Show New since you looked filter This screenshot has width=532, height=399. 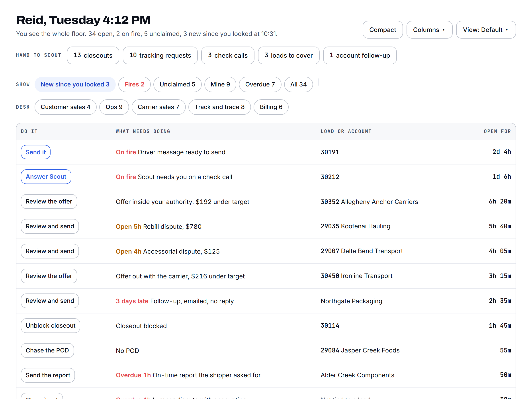point(75,84)
